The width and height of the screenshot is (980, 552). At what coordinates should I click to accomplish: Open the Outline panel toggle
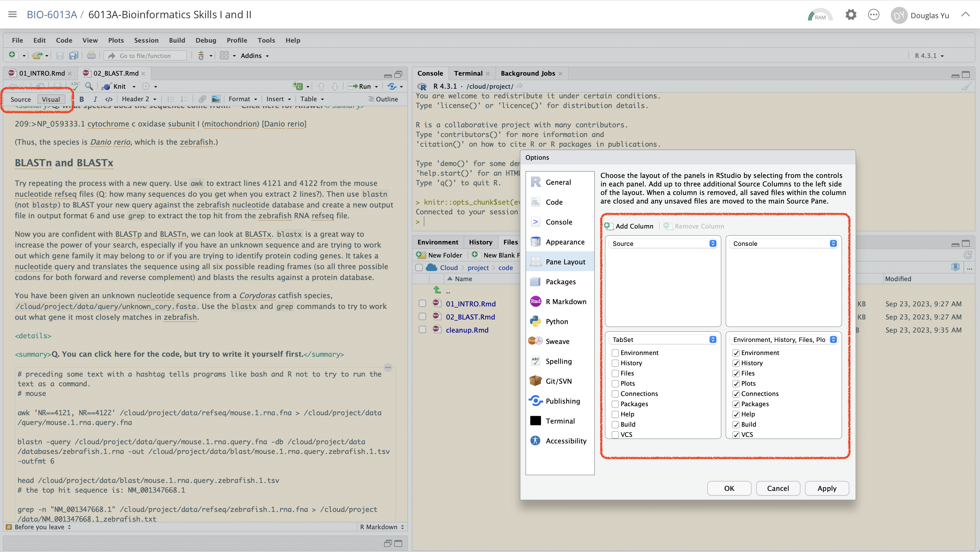(x=383, y=99)
